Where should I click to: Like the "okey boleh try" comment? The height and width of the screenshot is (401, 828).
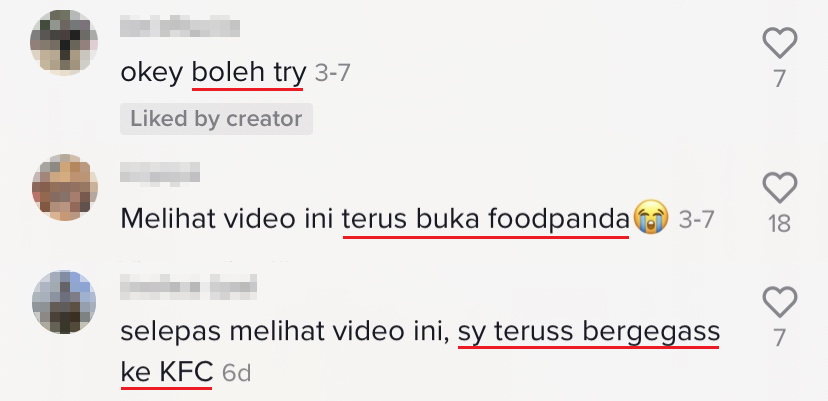tap(780, 43)
